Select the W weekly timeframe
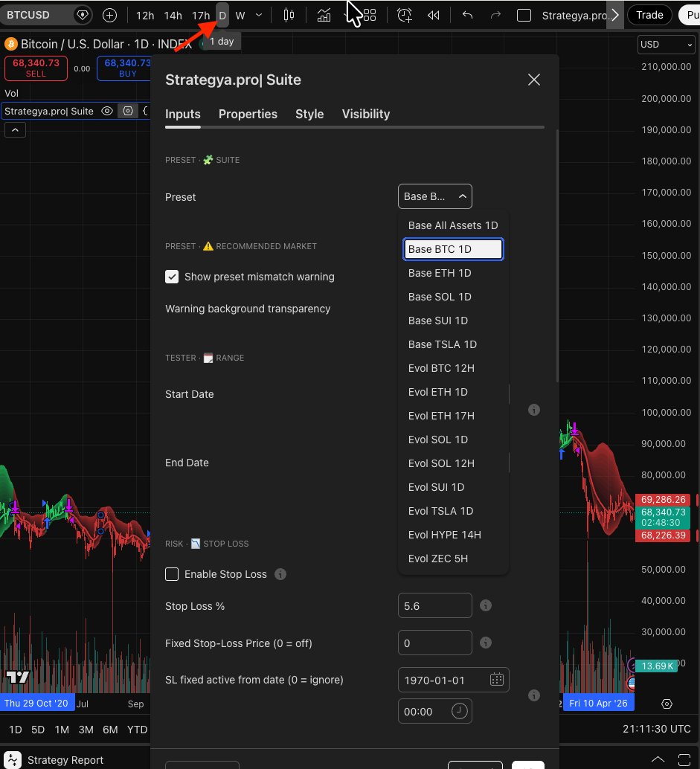Viewport: 700px width, 769px height. [x=240, y=16]
